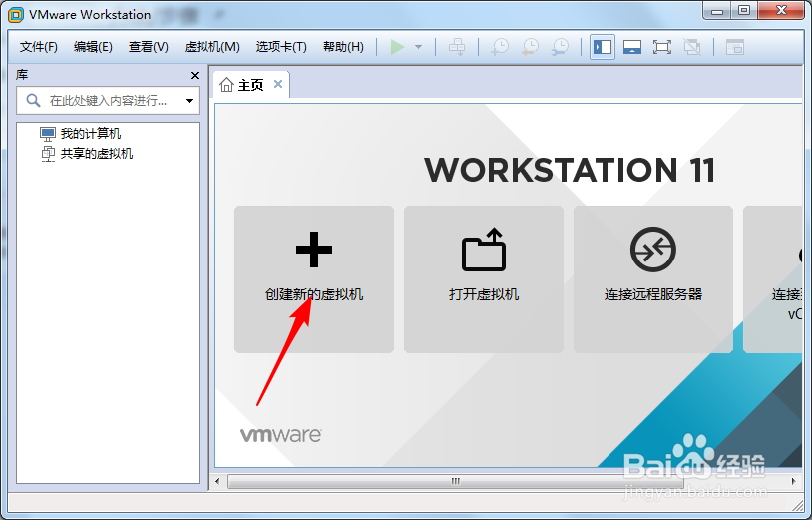Toggle the thumbnail bar view icon

click(632, 47)
